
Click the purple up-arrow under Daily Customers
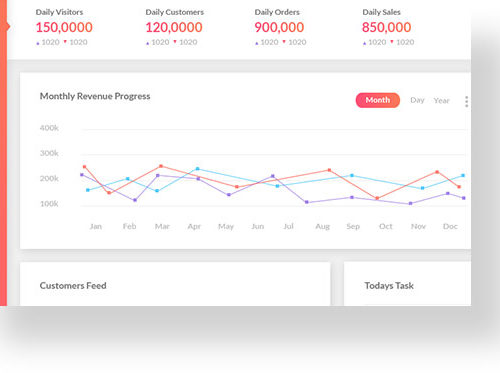click(x=148, y=43)
